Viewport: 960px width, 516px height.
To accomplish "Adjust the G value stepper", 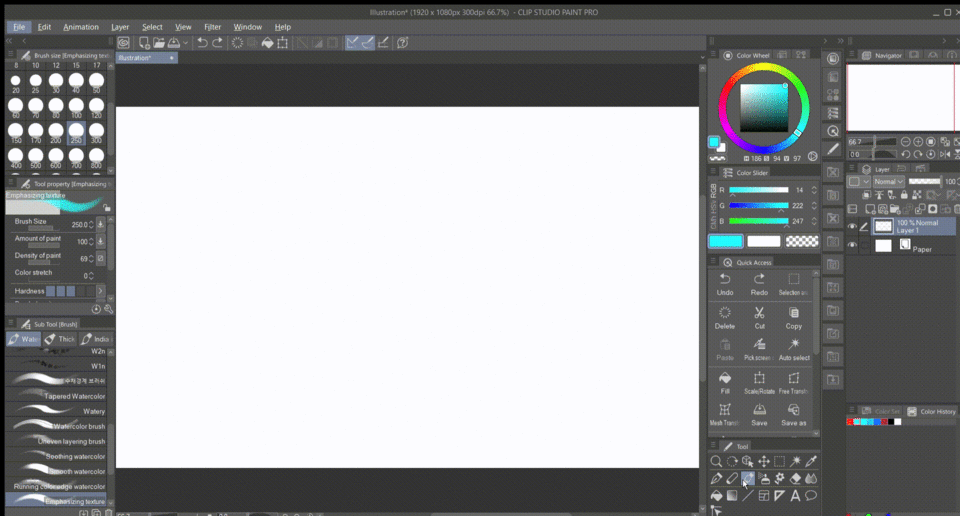I will coord(814,206).
